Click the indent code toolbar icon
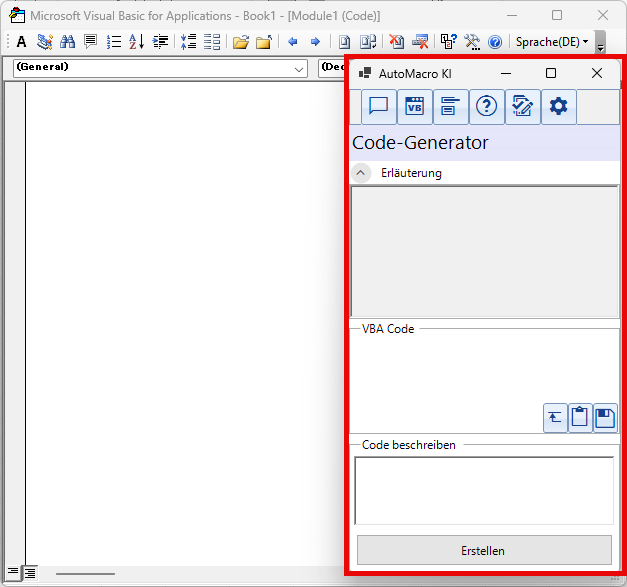This screenshot has height=587, width=627. click(160, 42)
